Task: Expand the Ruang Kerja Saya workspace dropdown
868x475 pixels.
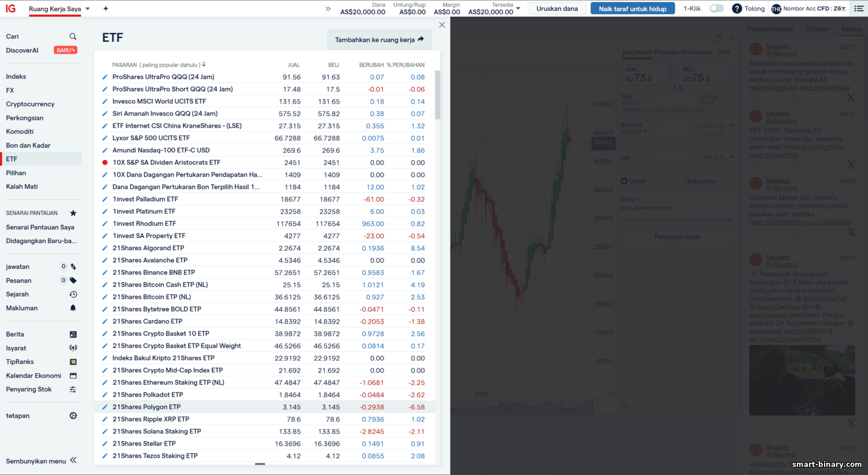Action: (x=88, y=9)
